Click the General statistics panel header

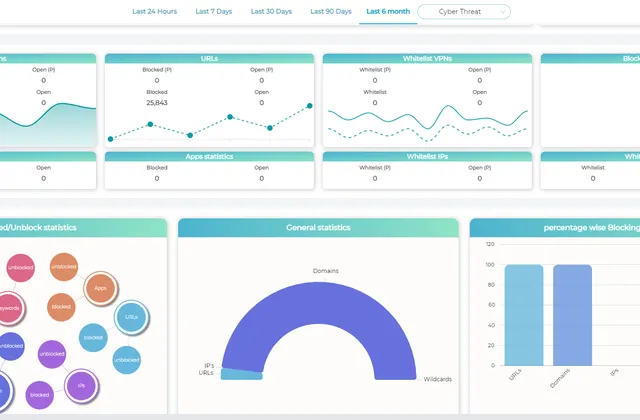click(318, 228)
